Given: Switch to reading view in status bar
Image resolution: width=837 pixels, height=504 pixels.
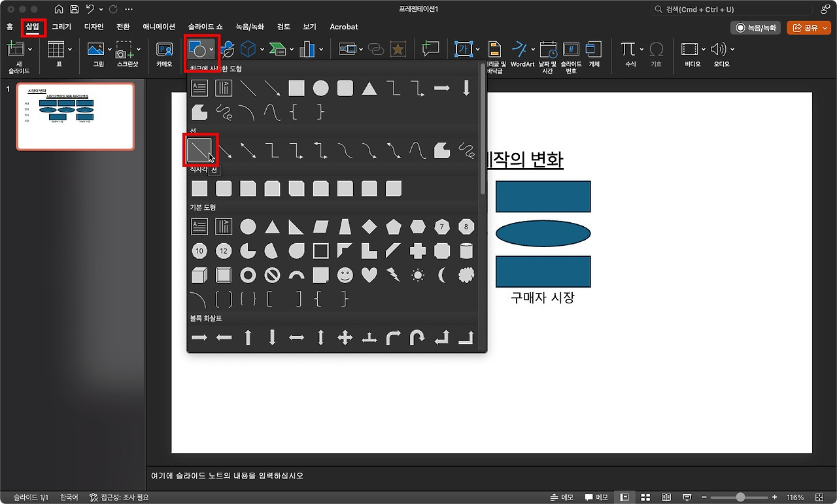Looking at the screenshot, I should coord(666,497).
